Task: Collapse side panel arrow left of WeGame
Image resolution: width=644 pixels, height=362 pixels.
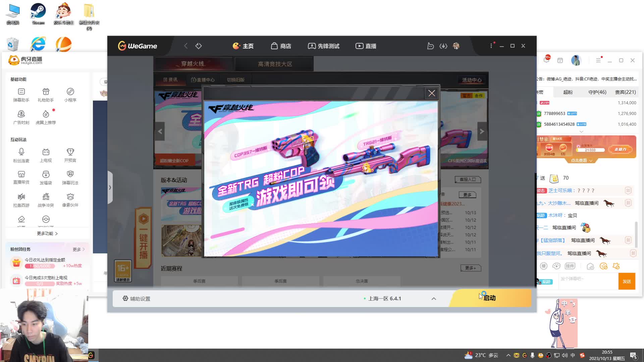Action: 110,187
